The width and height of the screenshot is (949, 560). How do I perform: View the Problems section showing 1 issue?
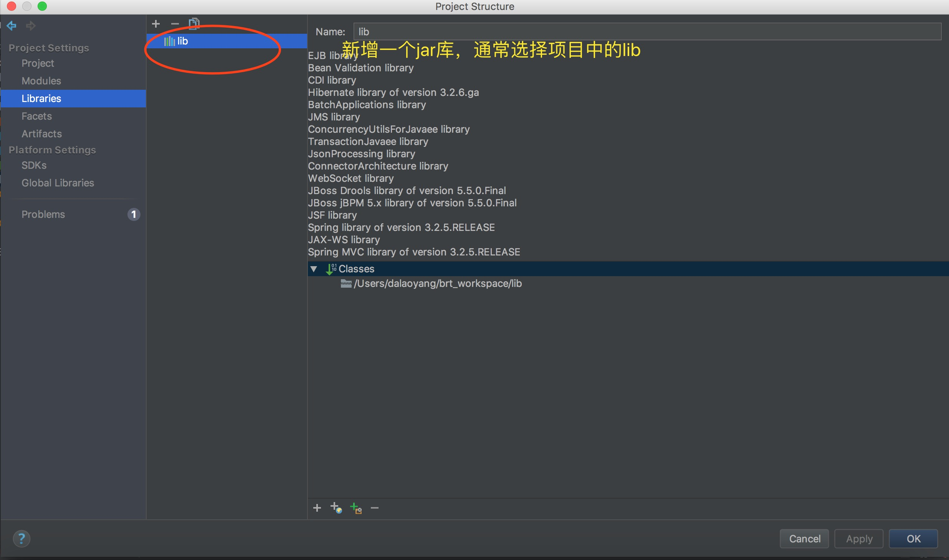coord(43,214)
